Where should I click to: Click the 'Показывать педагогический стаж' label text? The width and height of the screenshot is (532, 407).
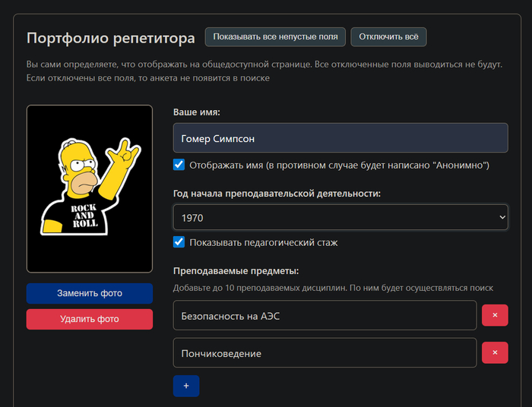tap(263, 243)
